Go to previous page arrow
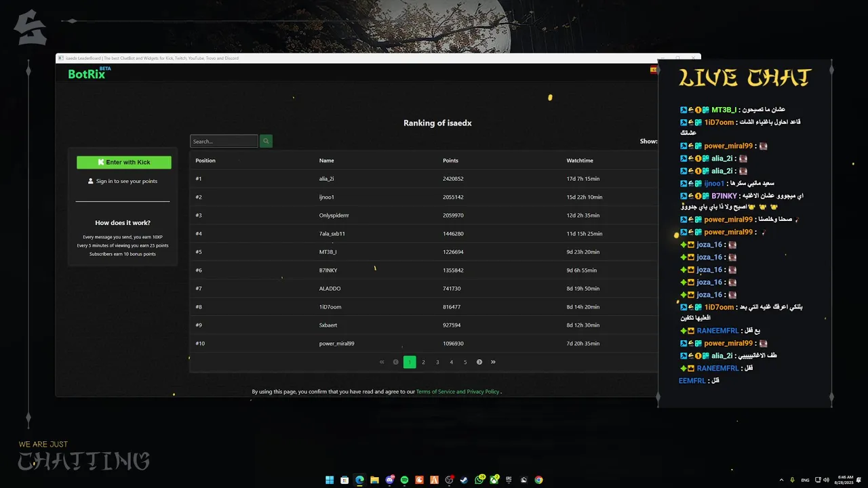The height and width of the screenshot is (488, 868). [396, 362]
